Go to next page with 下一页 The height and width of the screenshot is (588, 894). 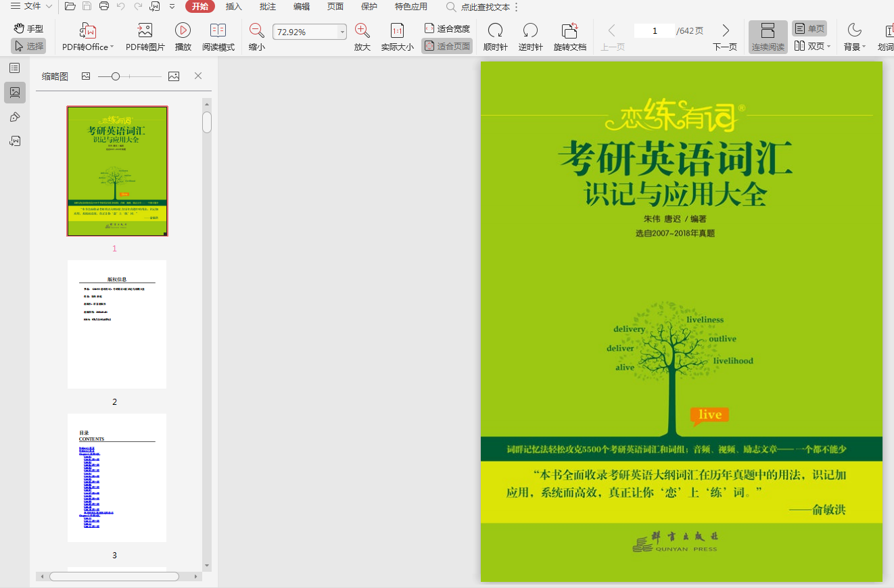coord(725,31)
